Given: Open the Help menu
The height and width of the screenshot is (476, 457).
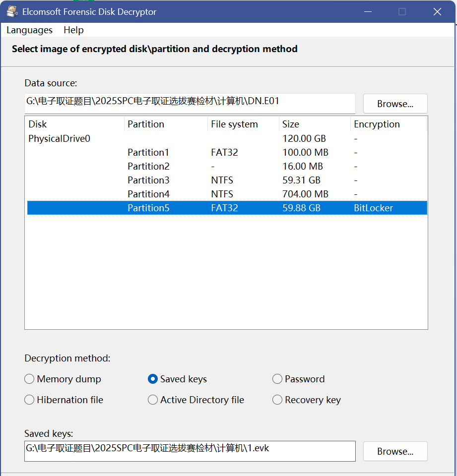Looking at the screenshot, I should (x=73, y=30).
